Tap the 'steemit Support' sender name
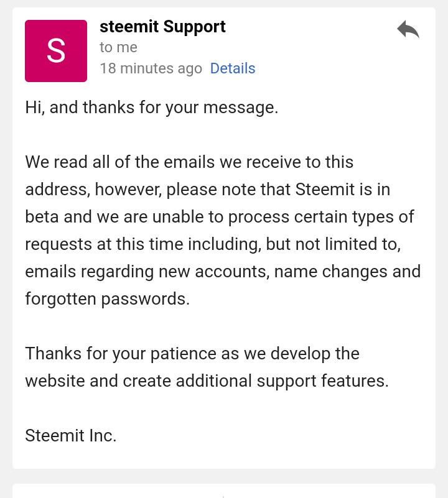This screenshot has height=498, width=448. 162,27
